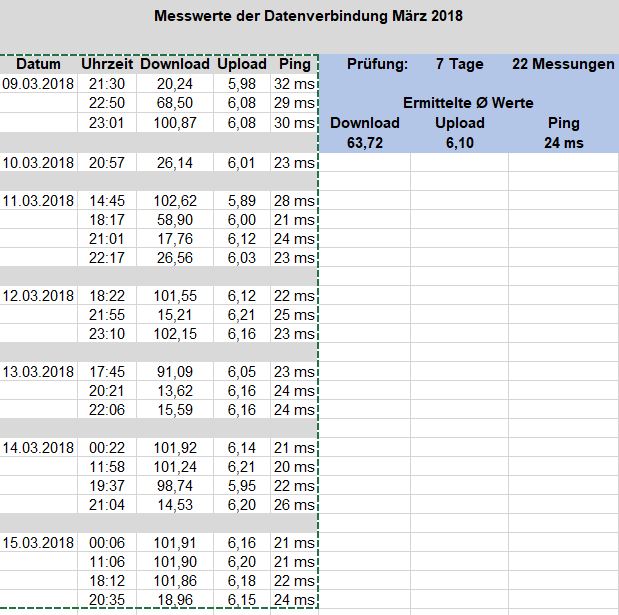Select download value 100,87
The width and height of the screenshot is (619, 615).
point(175,123)
